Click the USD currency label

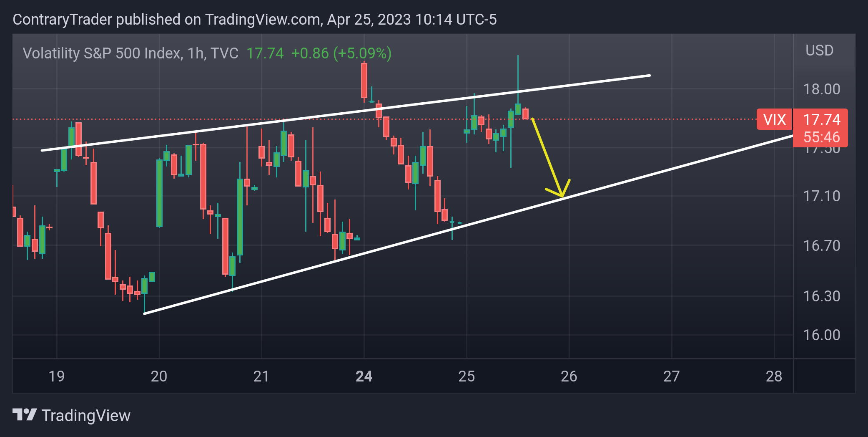click(819, 51)
